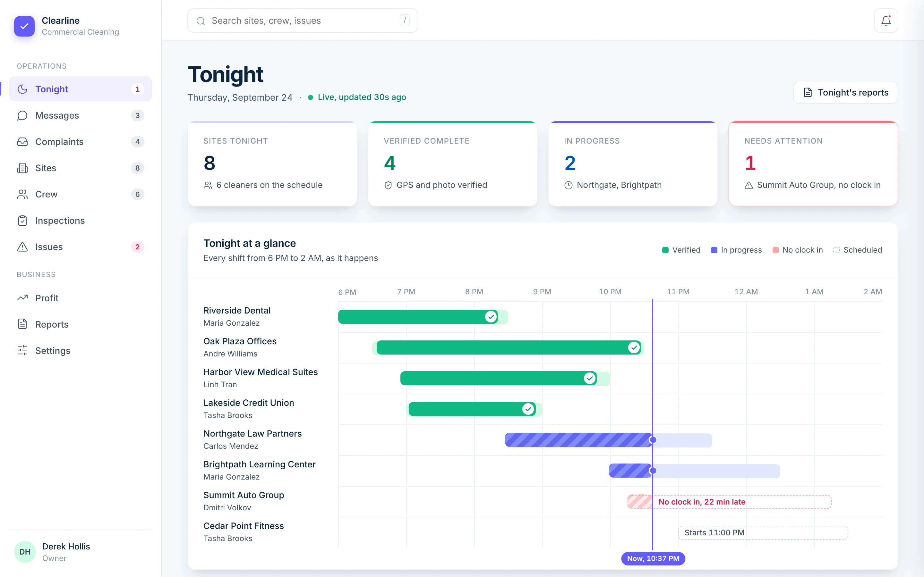Open the notifications bell

[x=886, y=21]
